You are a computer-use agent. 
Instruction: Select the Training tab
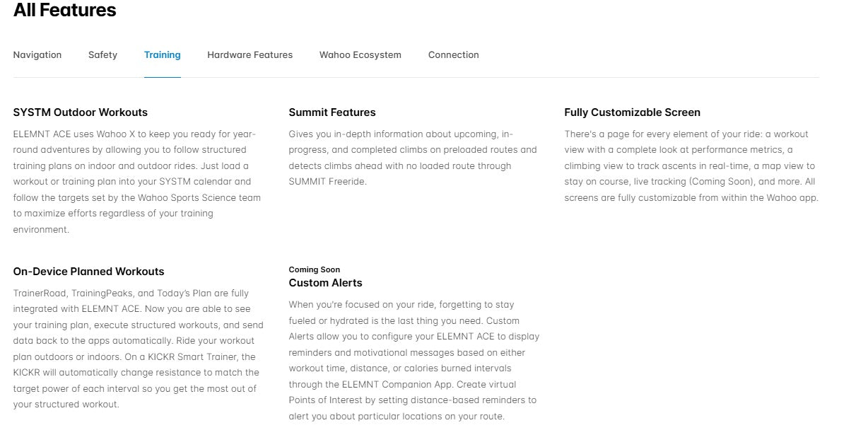[162, 55]
